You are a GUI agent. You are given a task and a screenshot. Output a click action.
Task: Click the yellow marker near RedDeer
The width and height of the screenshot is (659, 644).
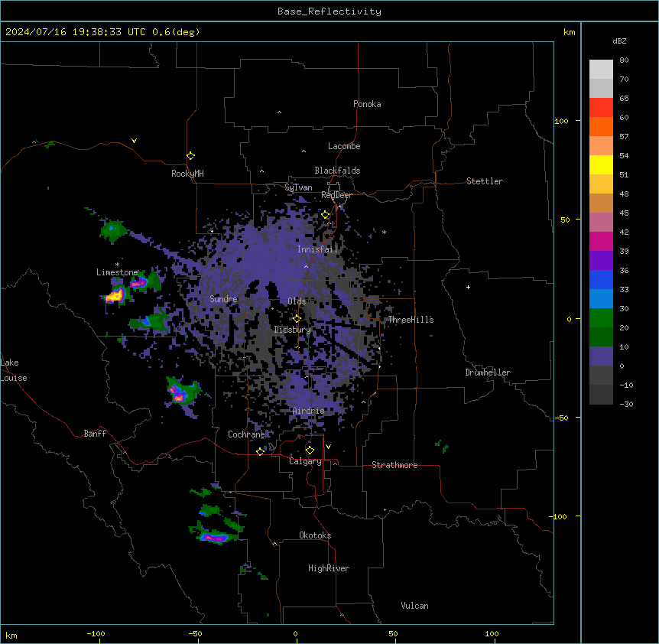coord(326,215)
